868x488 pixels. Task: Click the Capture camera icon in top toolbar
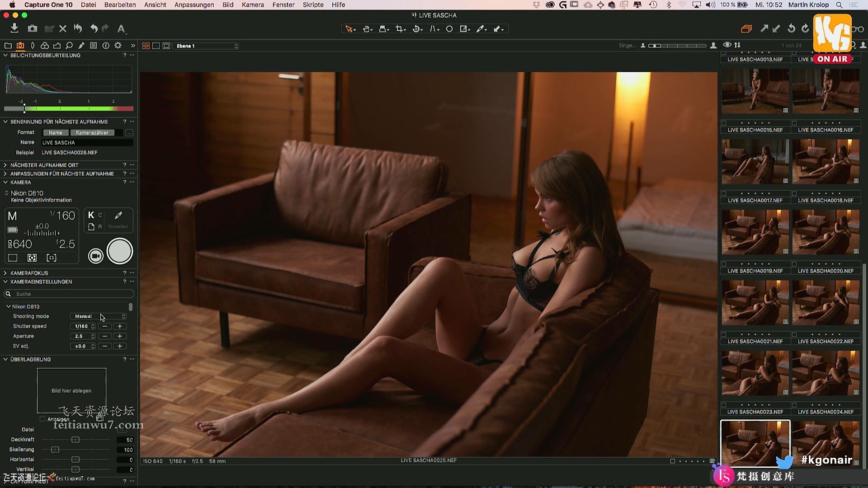(32, 28)
